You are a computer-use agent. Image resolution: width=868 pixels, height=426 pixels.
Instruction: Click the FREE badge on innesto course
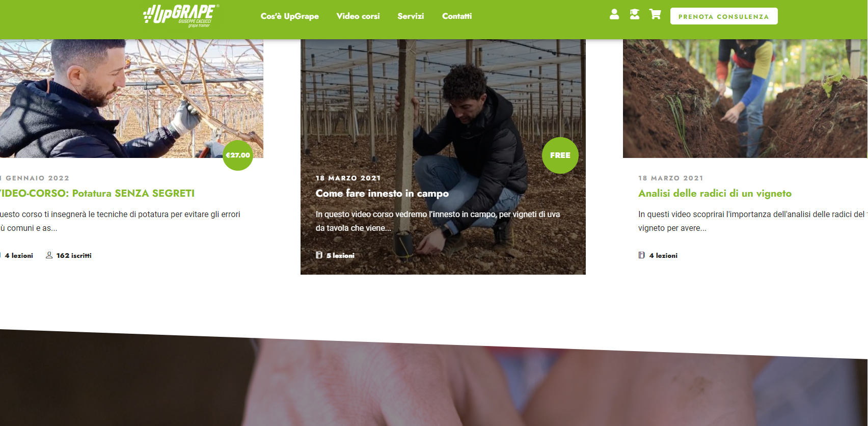tap(560, 155)
